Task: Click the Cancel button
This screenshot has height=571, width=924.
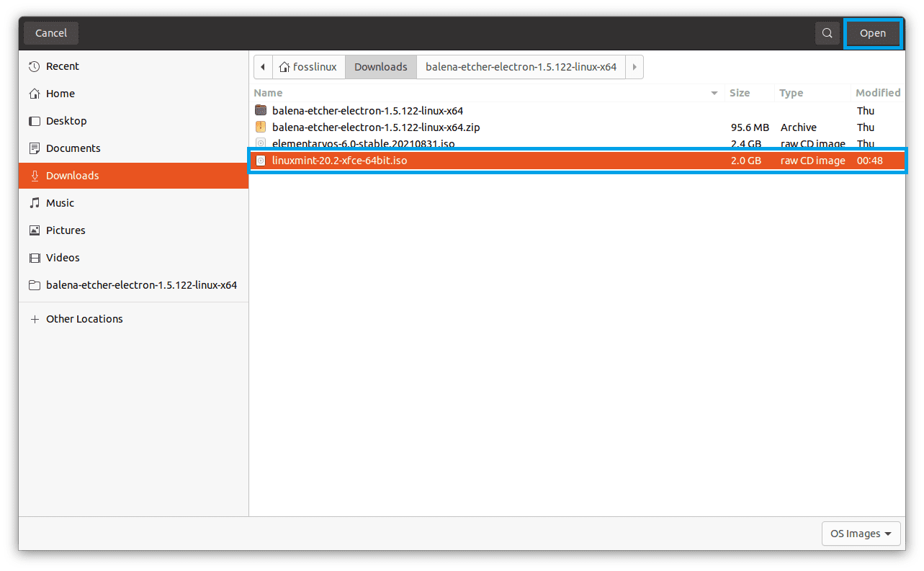Action: [x=51, y=33]
